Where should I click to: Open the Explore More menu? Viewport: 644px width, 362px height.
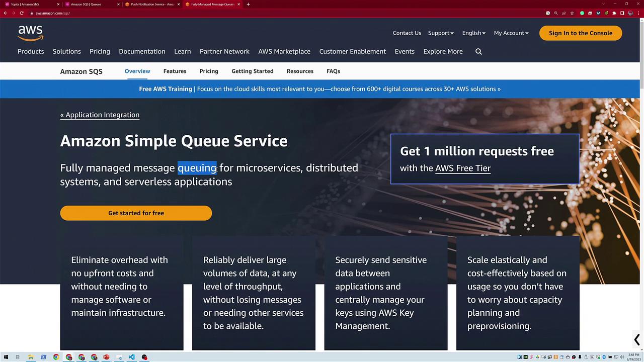point(443,51)
